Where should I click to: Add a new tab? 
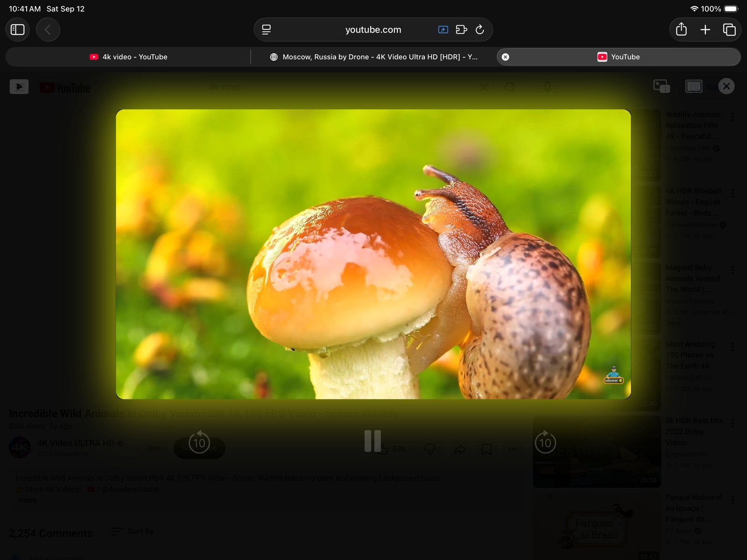pos(705,30)
